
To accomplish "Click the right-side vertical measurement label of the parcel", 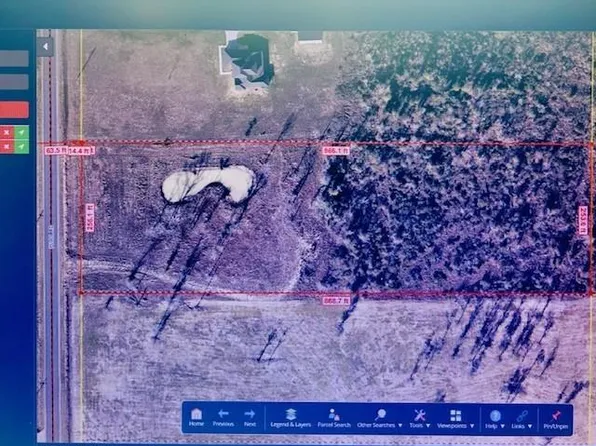I will (583, 220).
